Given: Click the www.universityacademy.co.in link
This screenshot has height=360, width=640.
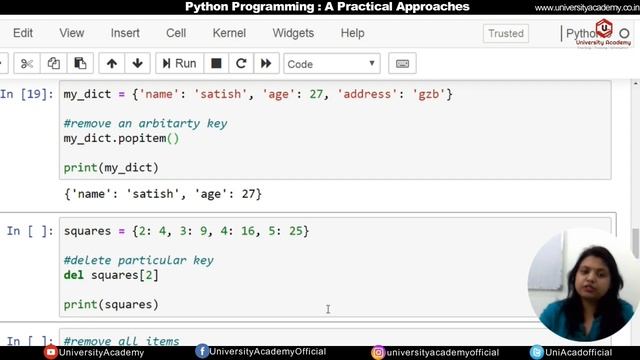Looking at the screenshot, I should tap(587, 7).
